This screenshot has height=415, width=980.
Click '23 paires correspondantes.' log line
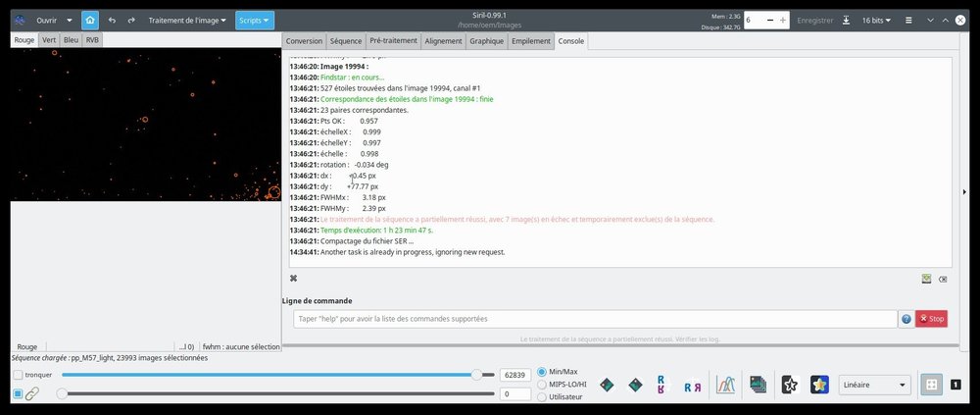365,110
